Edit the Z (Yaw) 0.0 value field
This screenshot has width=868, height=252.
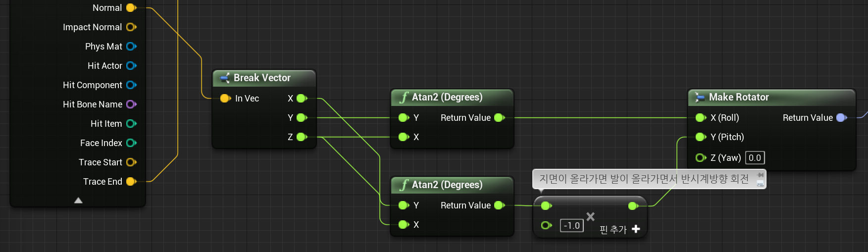755,158
